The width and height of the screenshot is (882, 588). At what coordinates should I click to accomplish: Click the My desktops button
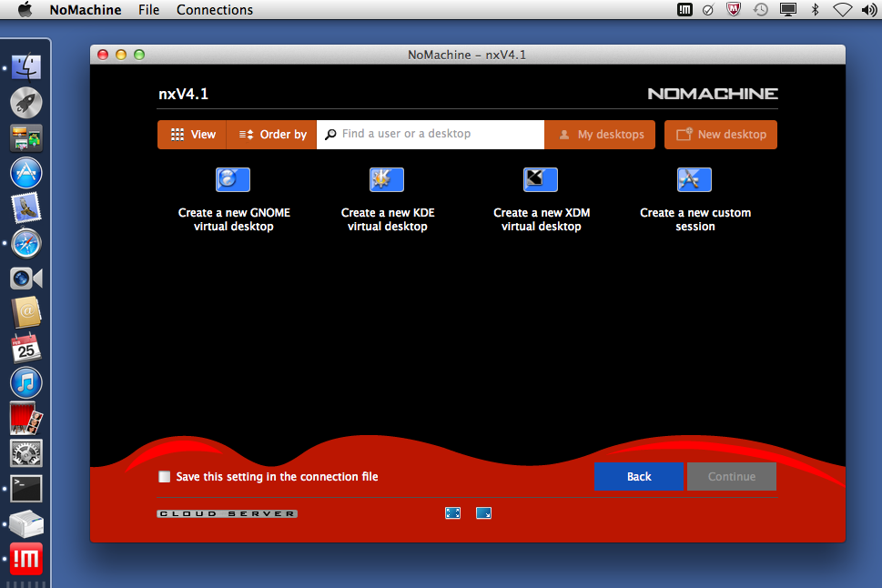point(600,135)
